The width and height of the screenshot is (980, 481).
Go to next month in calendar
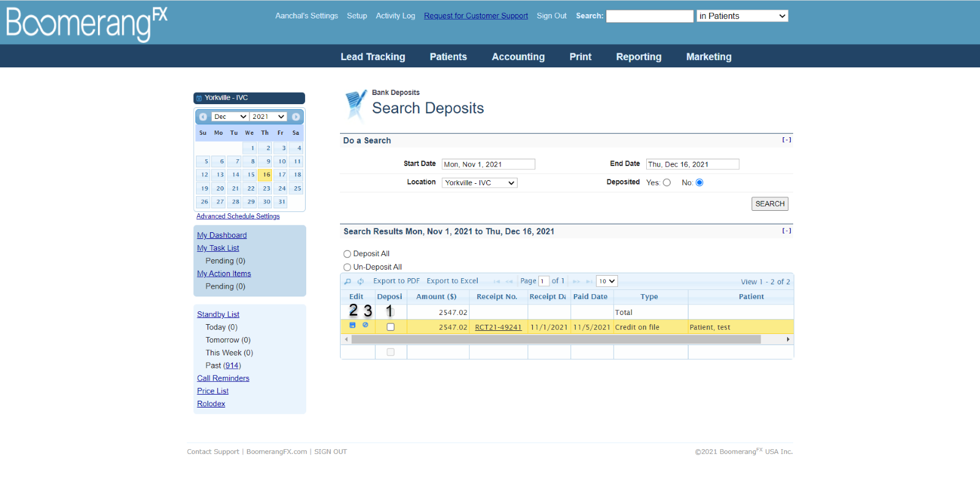pos(296,116)
